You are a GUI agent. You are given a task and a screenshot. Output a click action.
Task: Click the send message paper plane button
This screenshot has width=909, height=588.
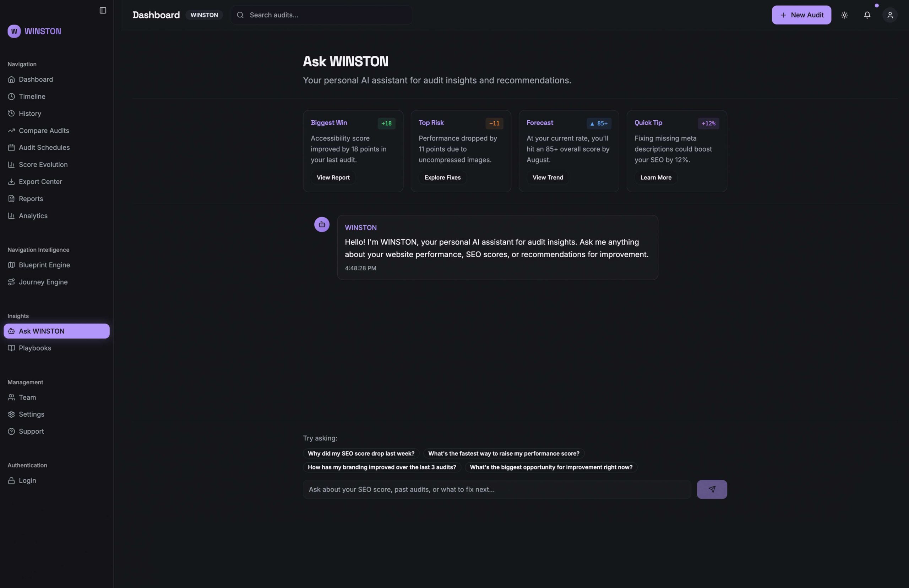712,489
